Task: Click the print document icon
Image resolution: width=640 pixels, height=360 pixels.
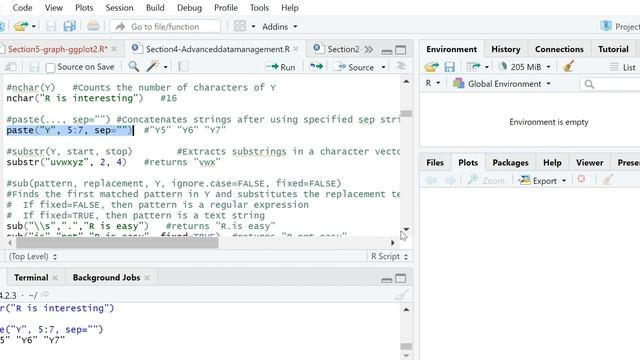Action: click(93, 26)
